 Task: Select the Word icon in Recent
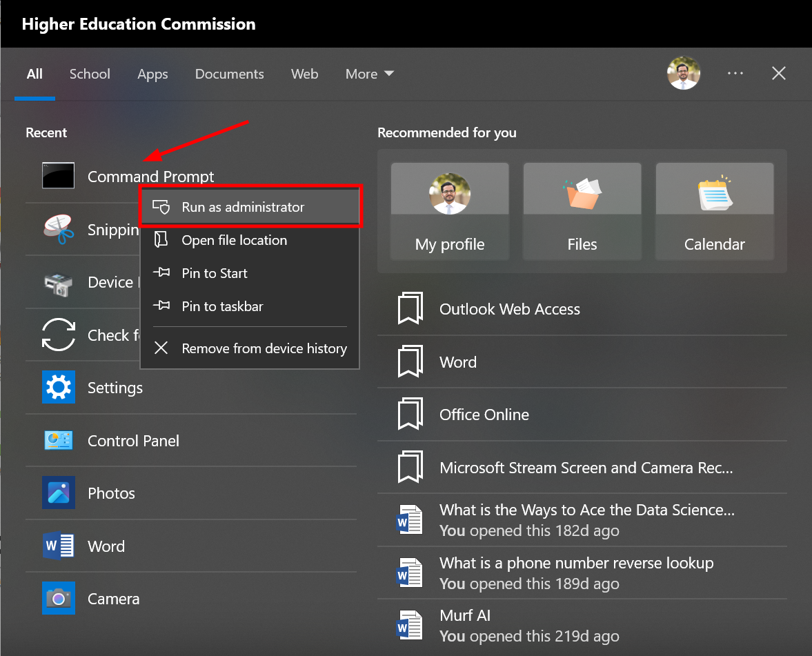click(x=59, y=546)
